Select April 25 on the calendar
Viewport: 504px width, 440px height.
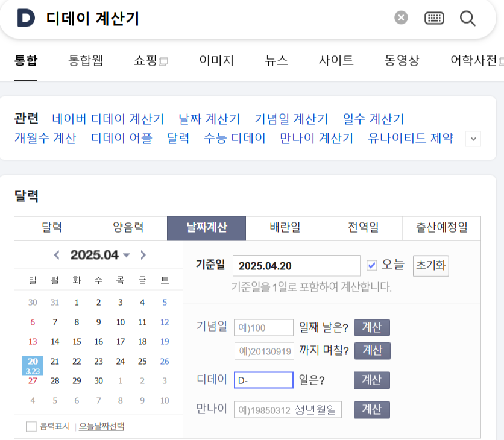[142, 362]
